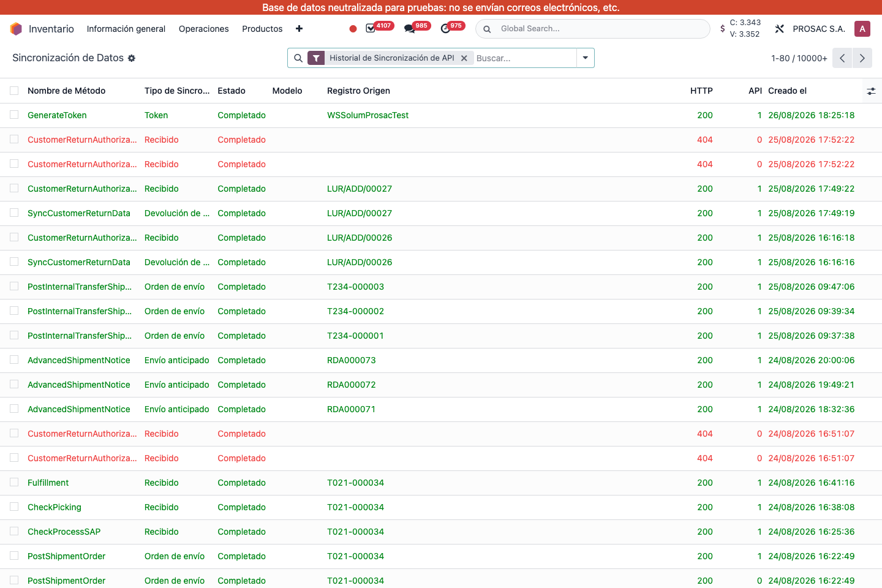882x588 pixels.
Task: Click the plus icon in the top menu
Action: pyautogui.click(x=299, y=29)
